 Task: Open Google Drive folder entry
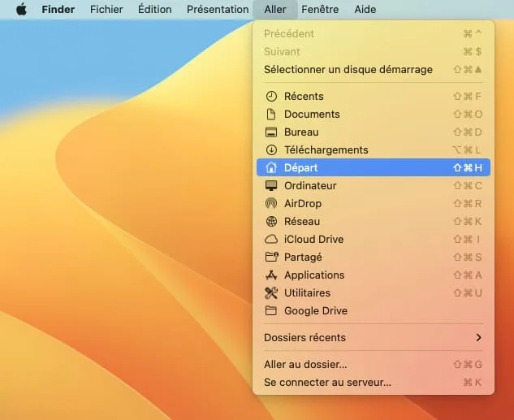(x=374, y=310)
